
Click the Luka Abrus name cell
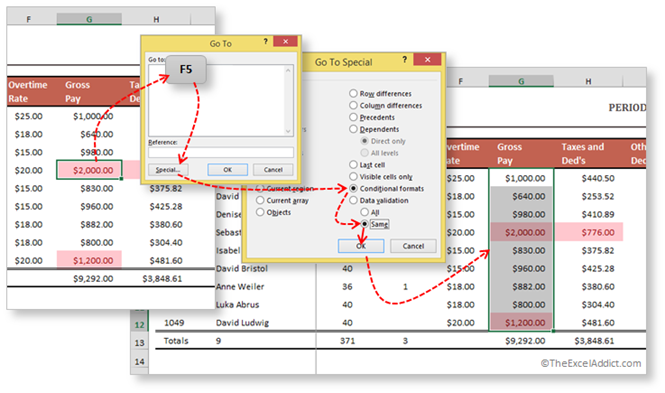[237, 304]
